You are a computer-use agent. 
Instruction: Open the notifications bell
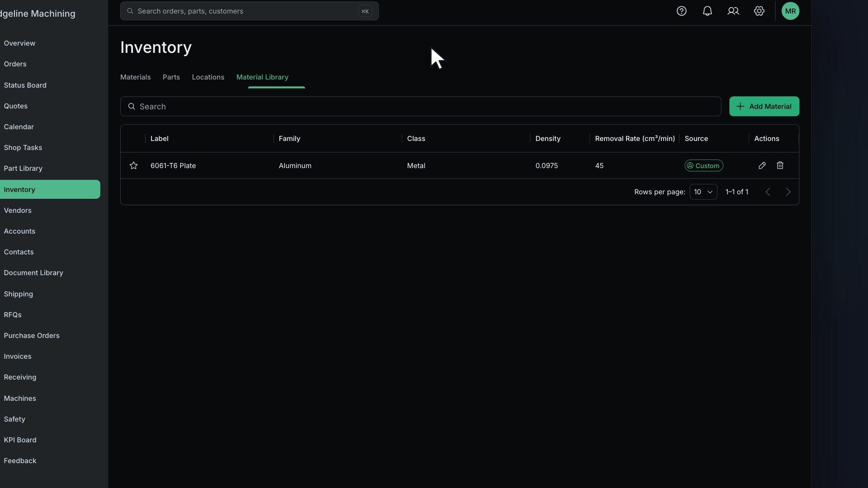point(707,11)
